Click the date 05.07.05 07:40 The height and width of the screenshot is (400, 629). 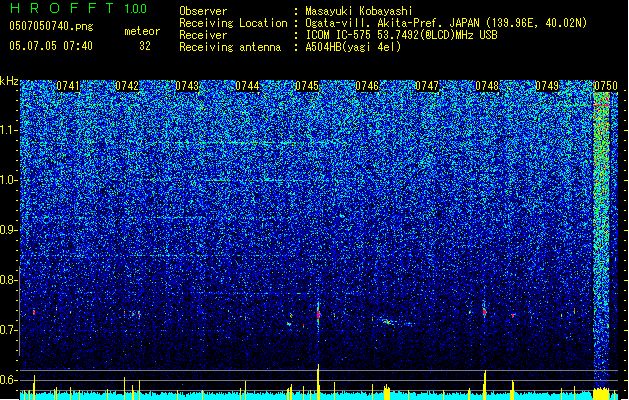point(51,46)
